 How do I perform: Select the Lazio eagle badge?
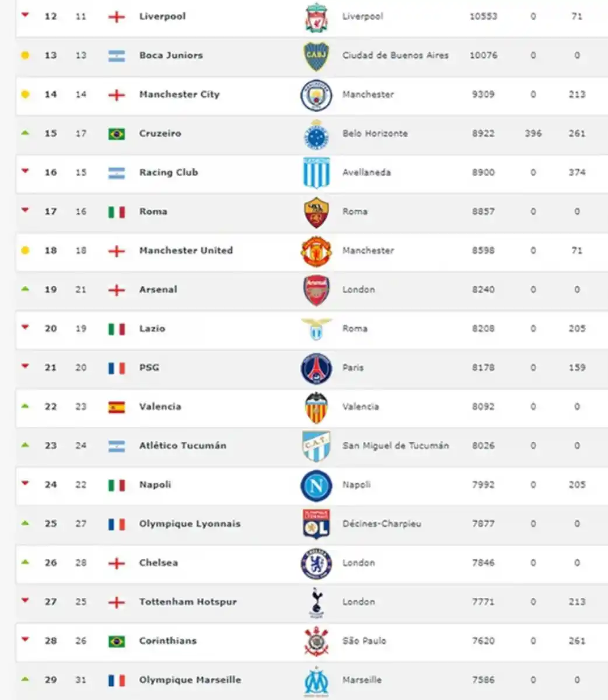point(316,329)
